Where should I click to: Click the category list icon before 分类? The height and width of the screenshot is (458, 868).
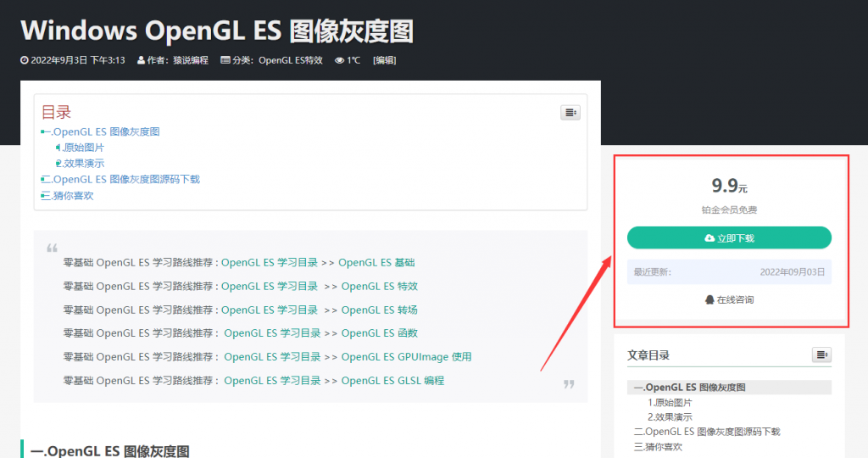[225, 60]
